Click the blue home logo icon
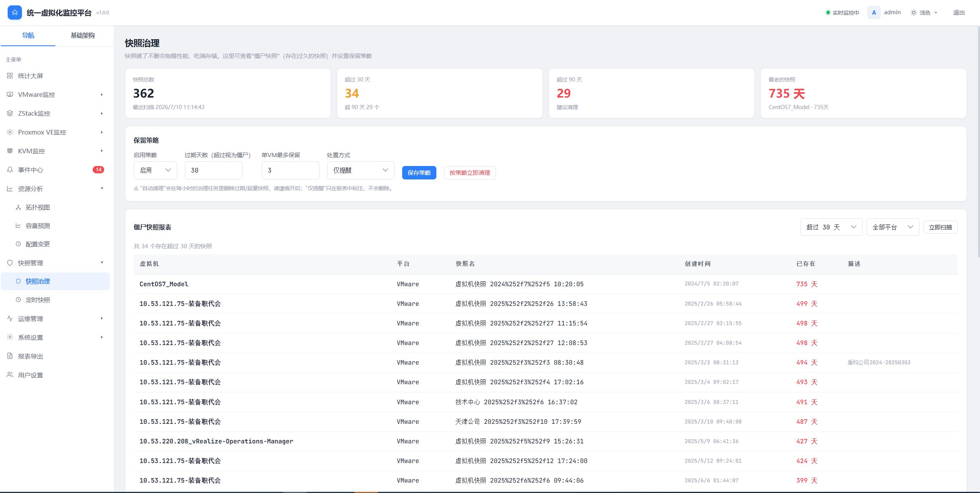 click(15, 12)
